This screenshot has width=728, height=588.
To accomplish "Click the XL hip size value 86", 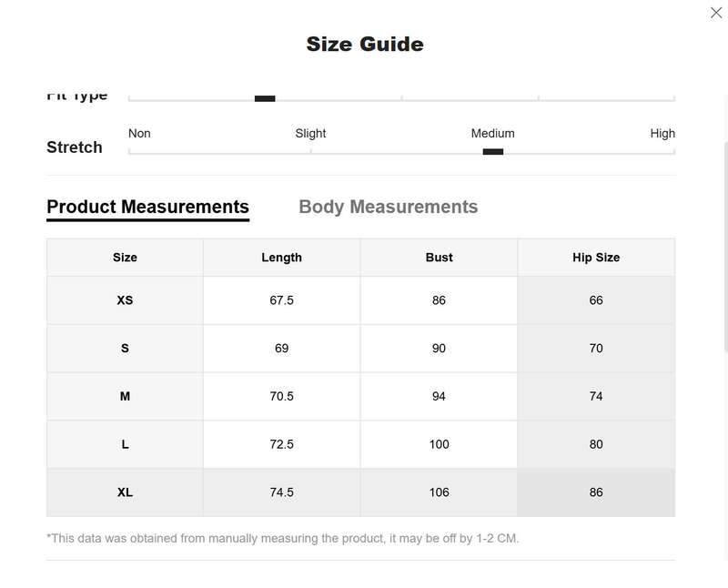I will tap(596, 492).
